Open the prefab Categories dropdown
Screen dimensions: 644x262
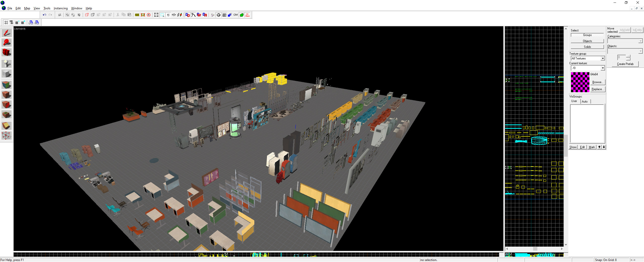click(x=640, y=41)
